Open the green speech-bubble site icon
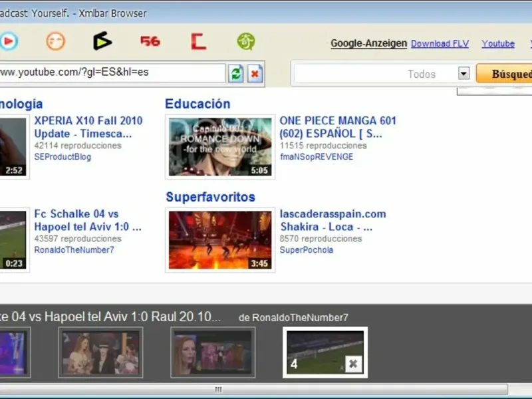Viewport: 532px width, 399px height. [246, 41]
